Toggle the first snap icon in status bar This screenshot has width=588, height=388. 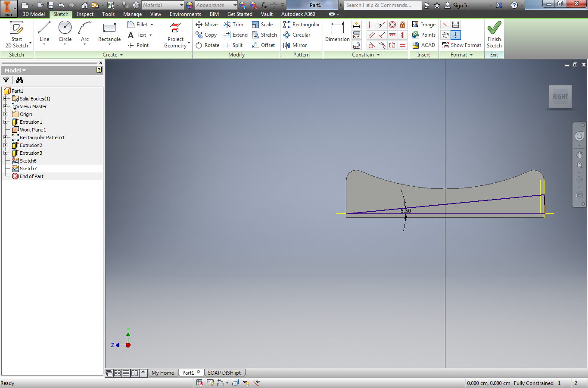(199, 382)
